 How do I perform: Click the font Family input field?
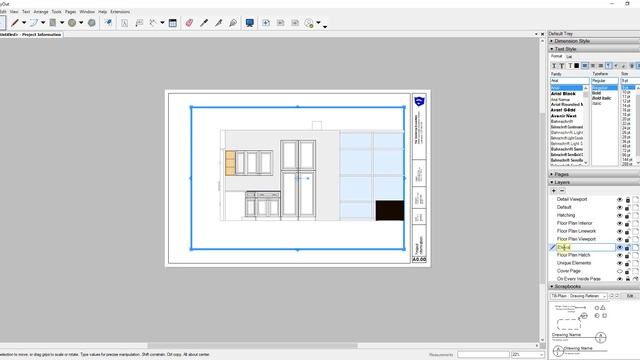coord(569,81)
